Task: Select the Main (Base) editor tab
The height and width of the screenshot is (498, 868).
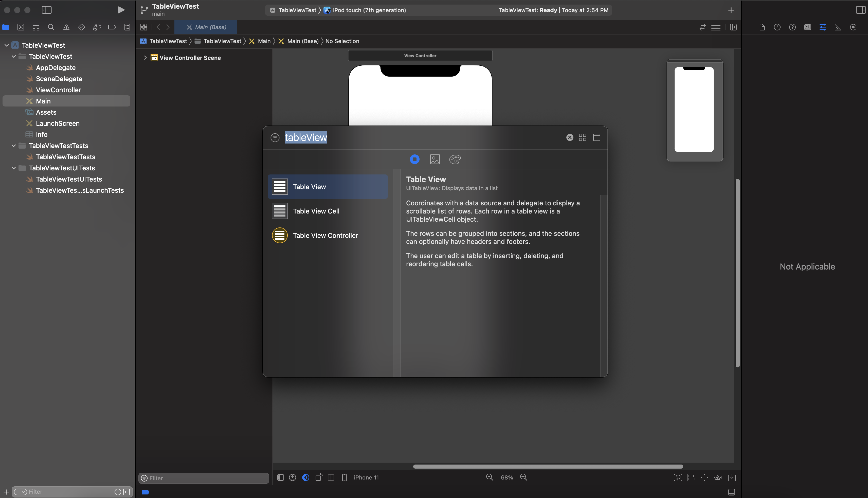Action: [x=206, y=27]
